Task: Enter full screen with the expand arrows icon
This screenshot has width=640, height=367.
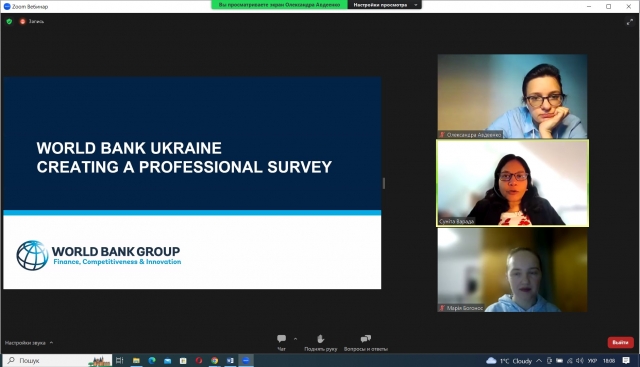Action: (x=629, y=22)
